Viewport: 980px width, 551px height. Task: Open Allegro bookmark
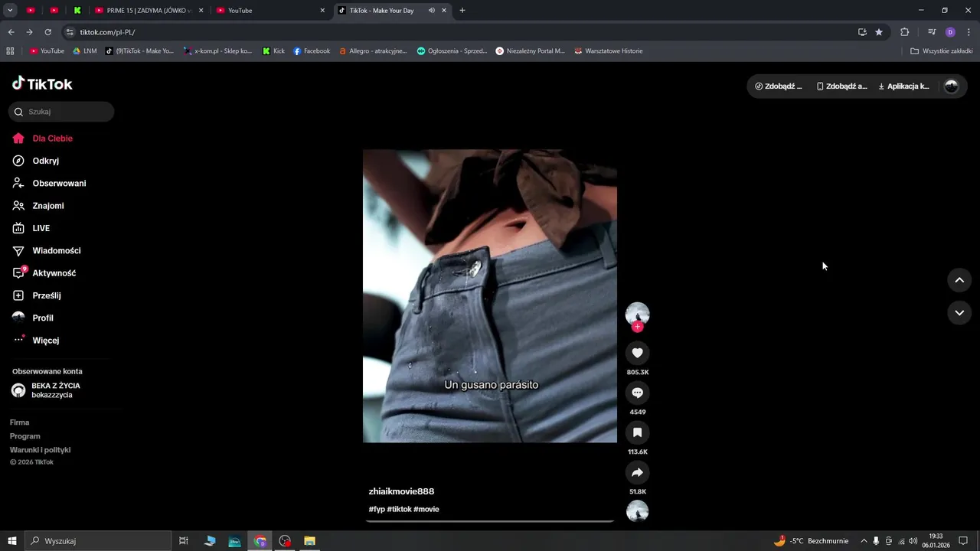(x=374, y=51)
